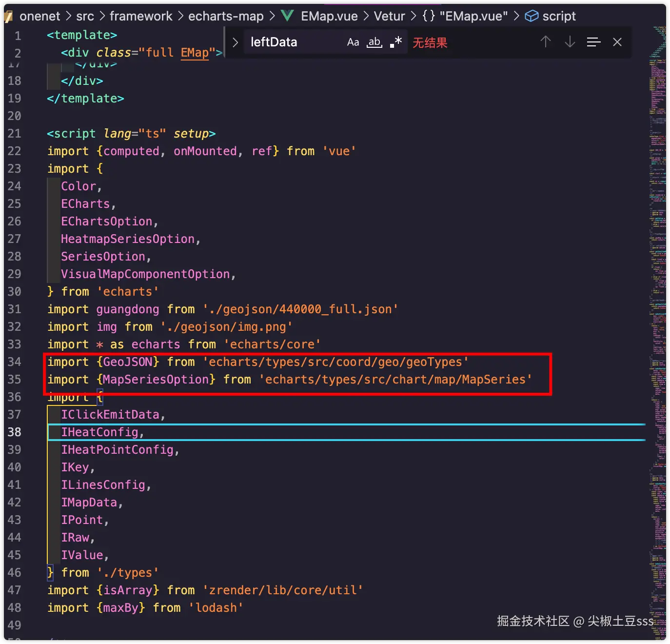Click setup attribute in script tag
Screen dimensions: 670x644
click(191, 133)
